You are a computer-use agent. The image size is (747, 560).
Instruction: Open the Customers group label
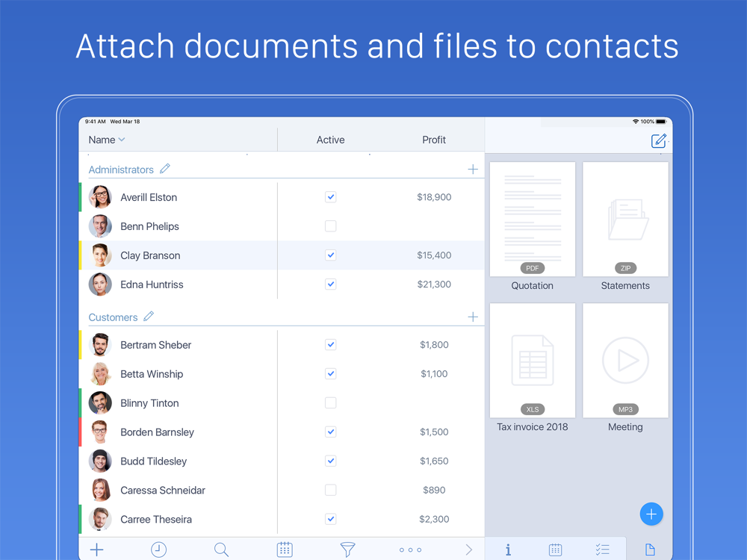click(x=113, y=317)
